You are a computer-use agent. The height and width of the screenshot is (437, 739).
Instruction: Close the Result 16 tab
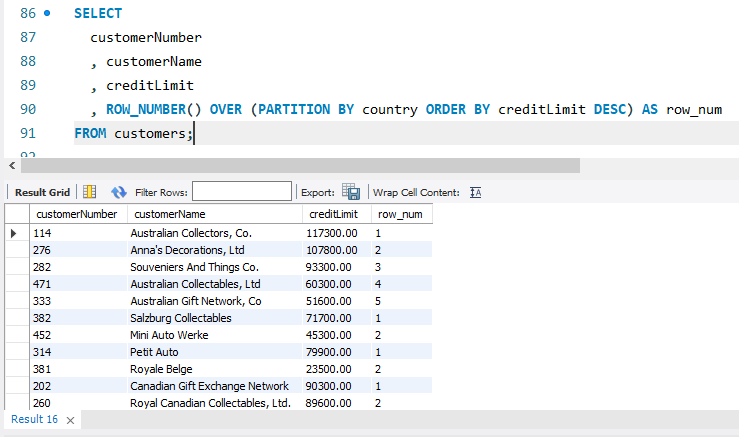(x=70, y=421)
